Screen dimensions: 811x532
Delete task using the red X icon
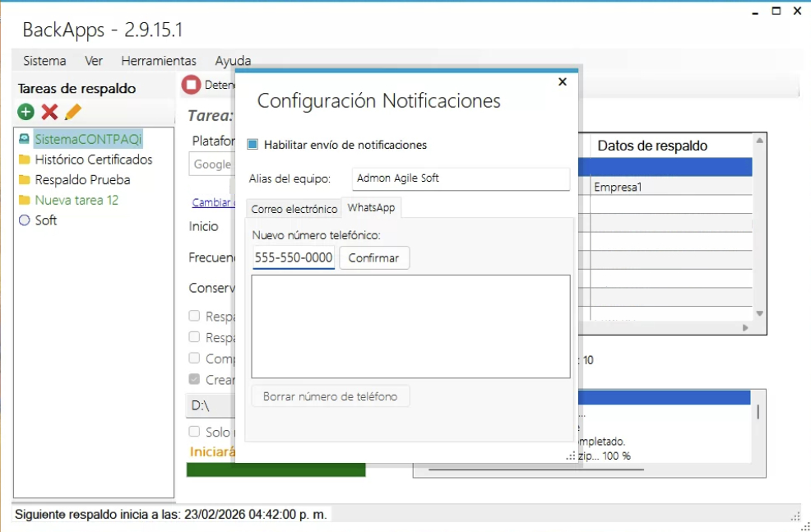tap(49, 112)
